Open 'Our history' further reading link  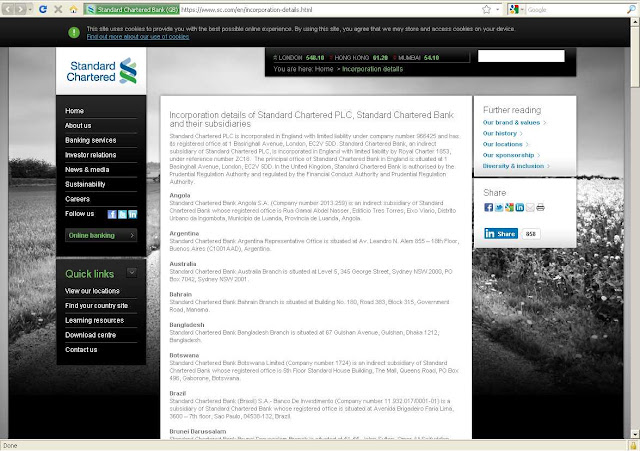click(500, 133)
